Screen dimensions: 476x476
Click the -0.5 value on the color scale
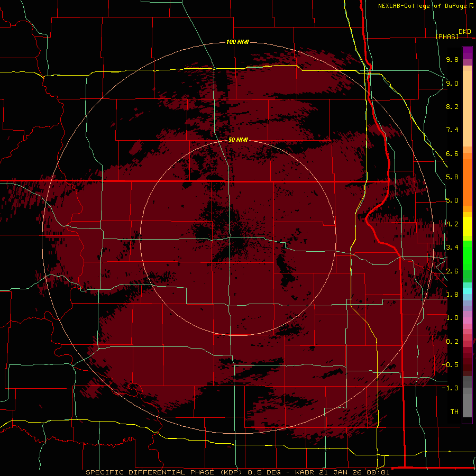point(450,365)
